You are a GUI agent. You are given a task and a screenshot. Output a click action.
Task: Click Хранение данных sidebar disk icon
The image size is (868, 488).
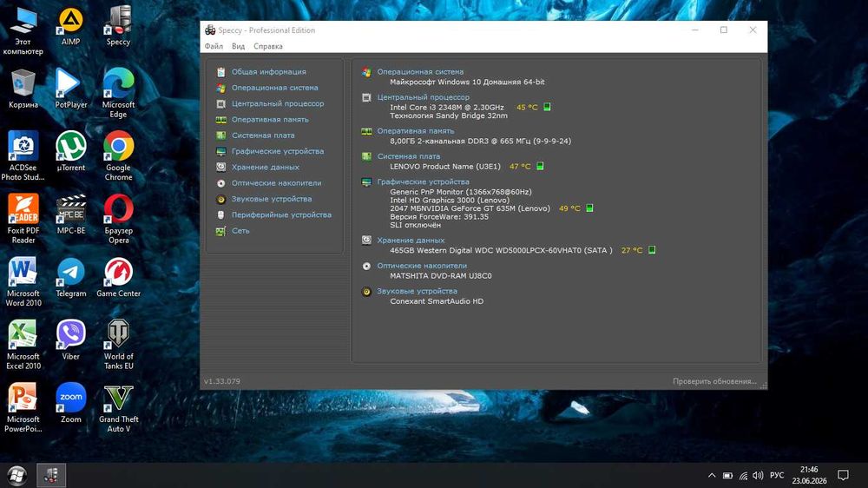(x=220, y=168)
